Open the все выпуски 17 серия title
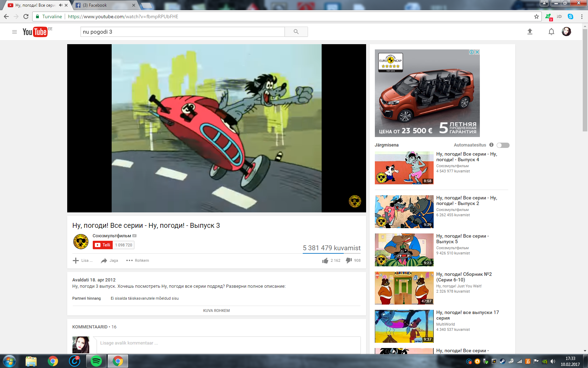Image resolution: width=588 pixels, height=368 pixels. [467, 315]
